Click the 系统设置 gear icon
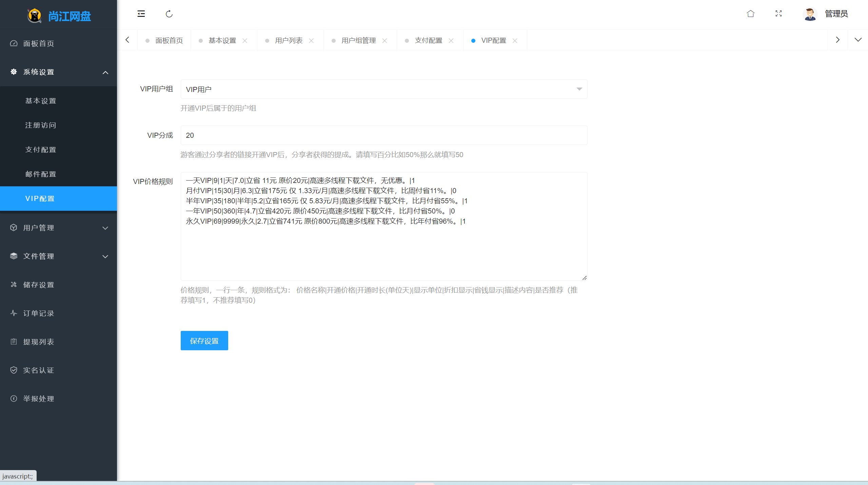This screenshot has height=485, width=868. [x=14, y=72]
